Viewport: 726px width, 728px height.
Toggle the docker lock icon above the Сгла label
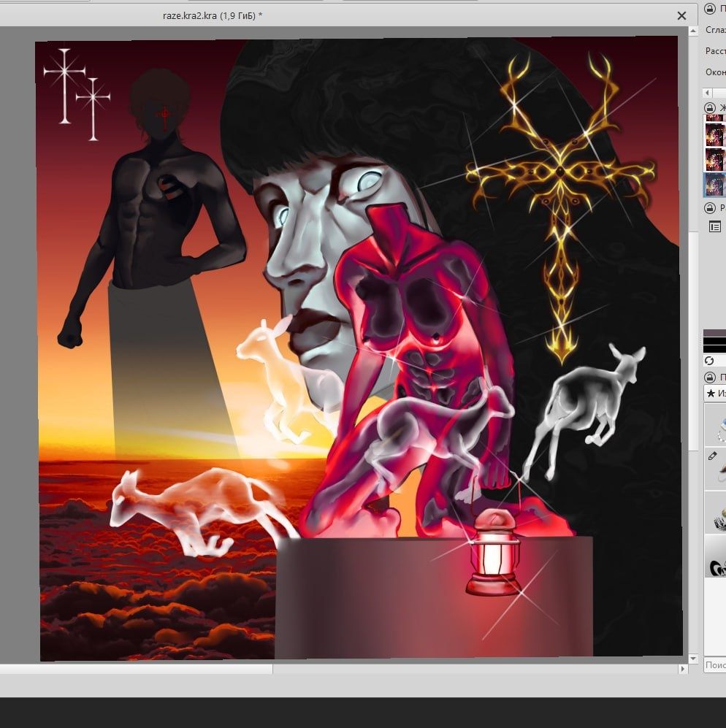click(x=709, y=8)
